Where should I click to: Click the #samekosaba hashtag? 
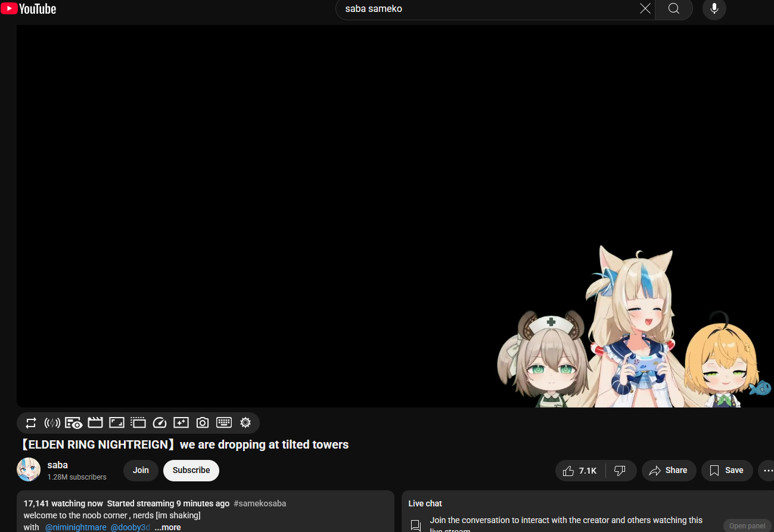(x=260, y=503)
